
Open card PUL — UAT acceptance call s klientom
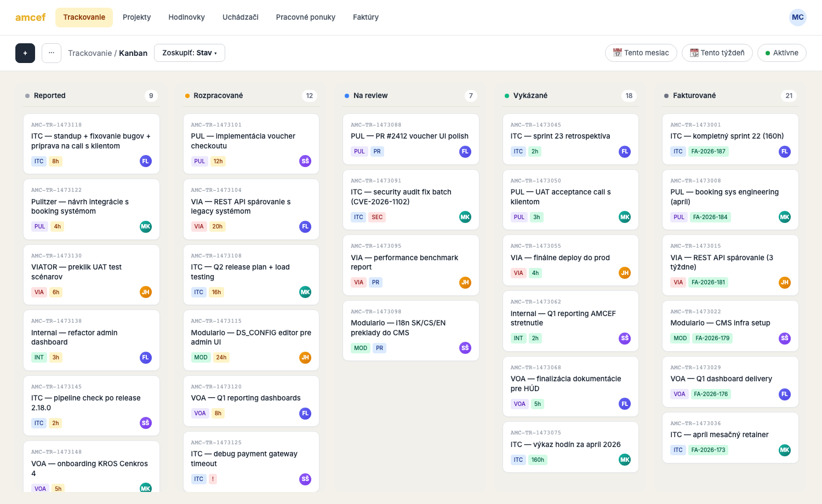(570, 199)
